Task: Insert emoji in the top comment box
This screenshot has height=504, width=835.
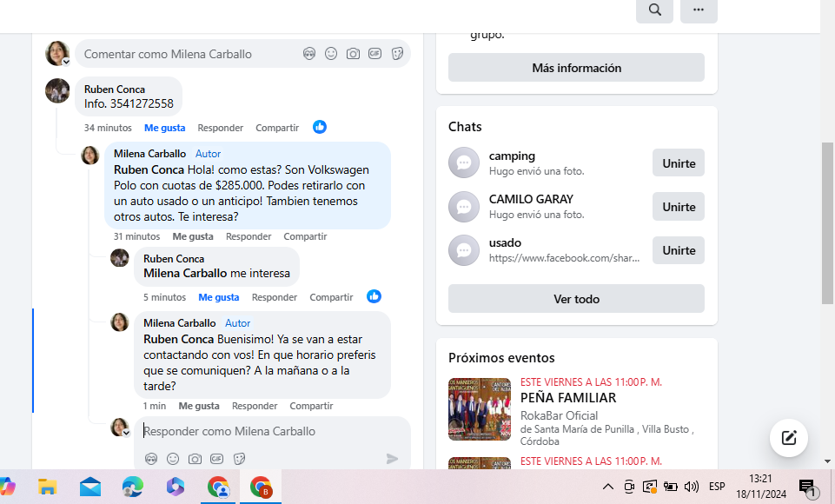Action: (331, 54)
